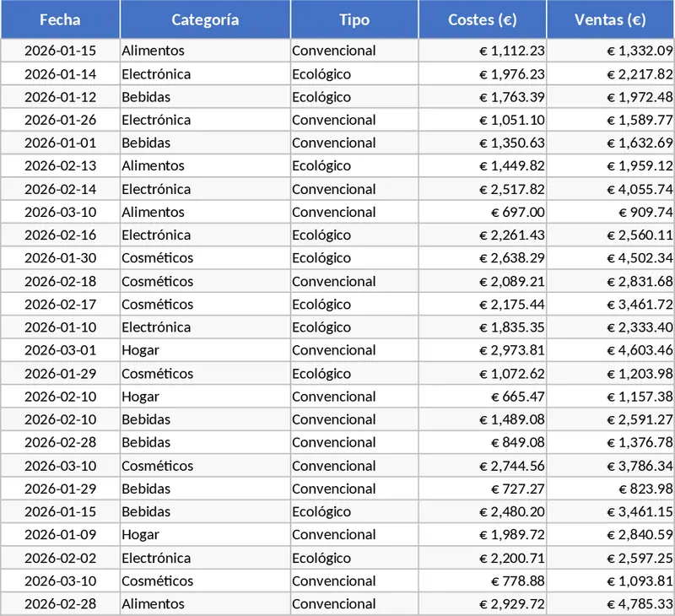
Task: Click the Ventas (€) column header
Action: pos(610,19)
